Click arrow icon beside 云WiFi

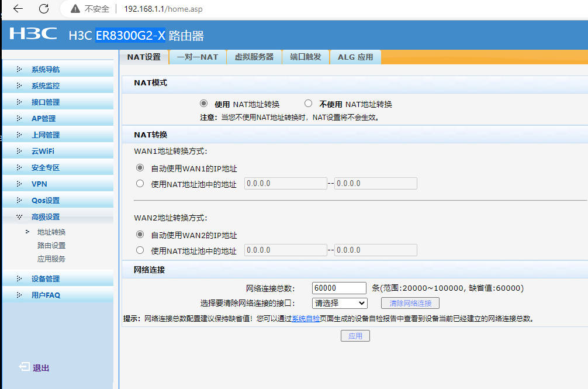[19, 151]
